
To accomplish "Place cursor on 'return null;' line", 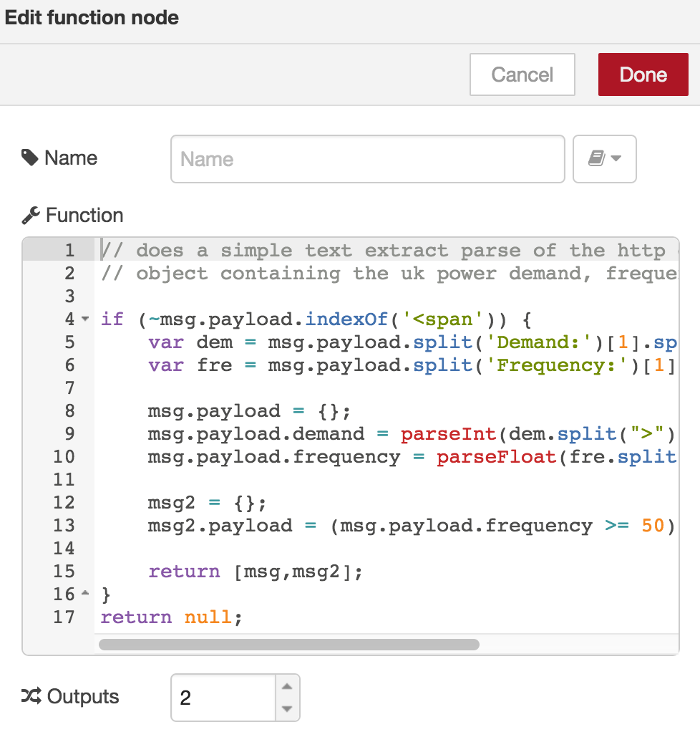I will (171, 617).
